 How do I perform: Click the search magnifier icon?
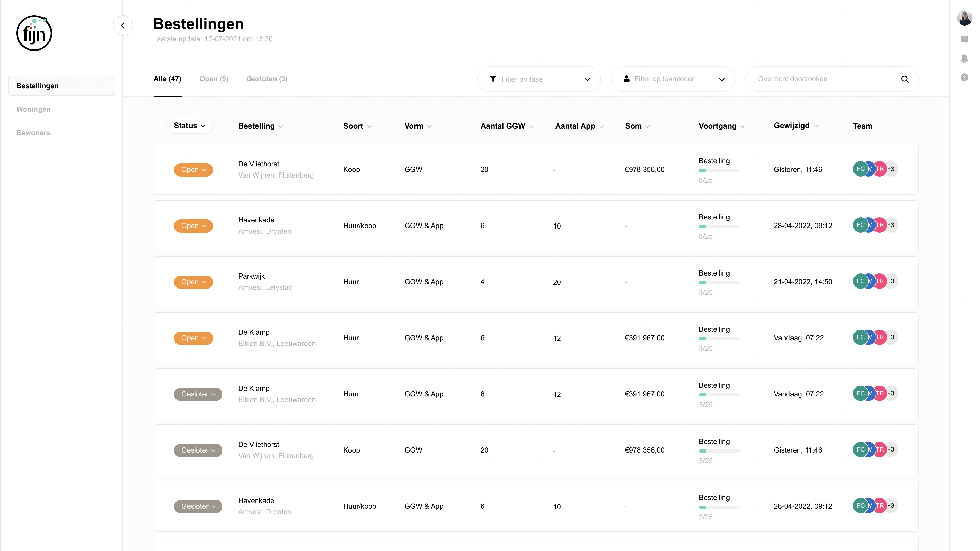(905, 79)
